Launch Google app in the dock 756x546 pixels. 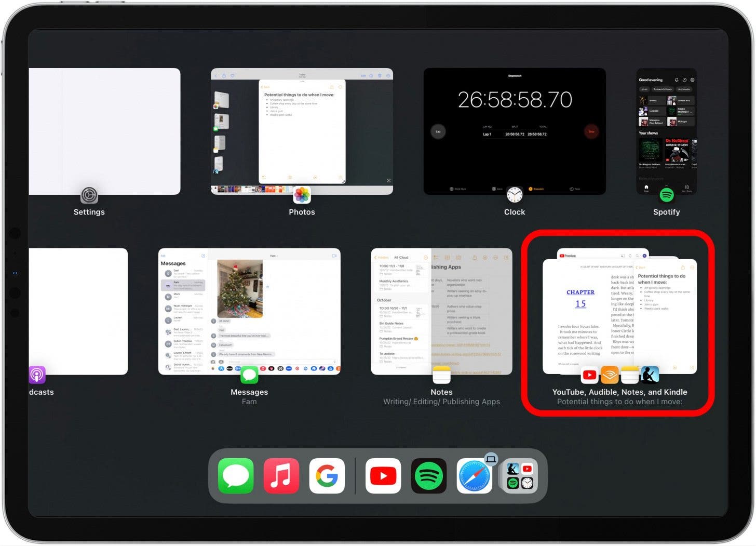(x=327, y=475)
